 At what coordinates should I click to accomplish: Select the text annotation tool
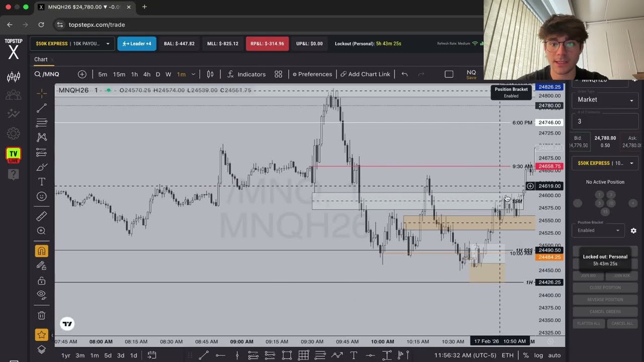click(x=42, y=182)
